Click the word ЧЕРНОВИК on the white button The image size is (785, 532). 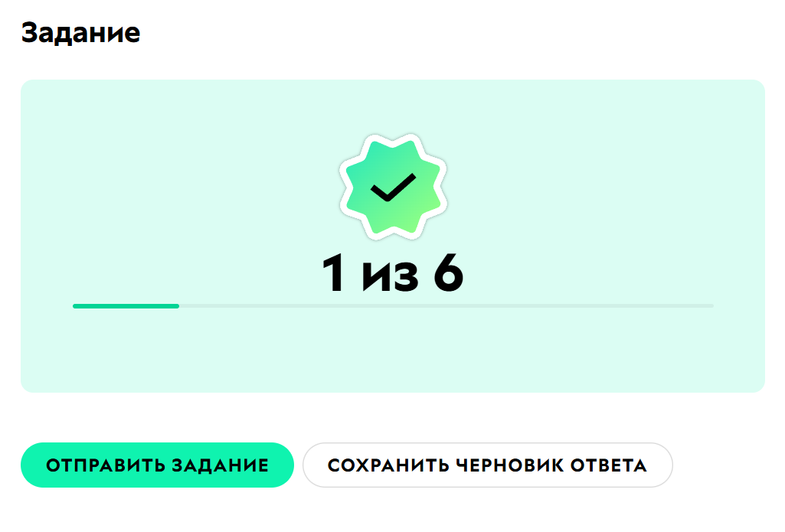(509, 465)
